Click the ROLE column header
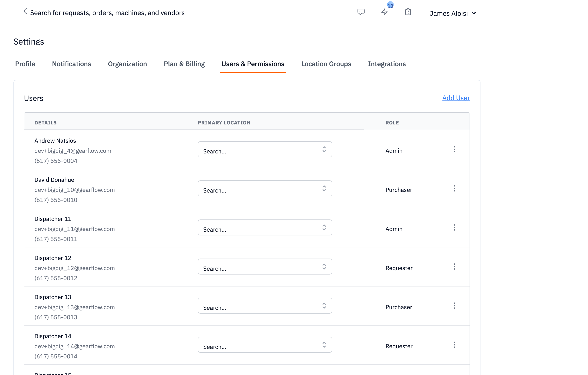Screen dimensions: 588x375 (x=392, y=123)
